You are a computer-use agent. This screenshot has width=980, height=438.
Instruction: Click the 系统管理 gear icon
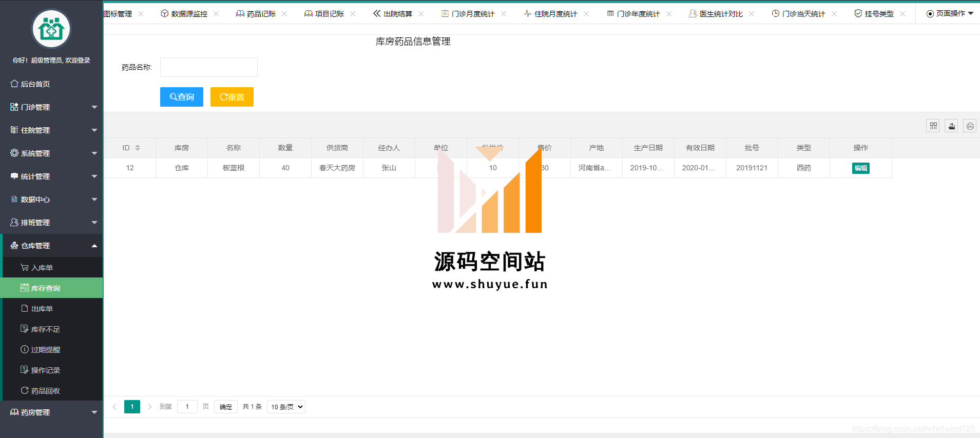pos(14,153)
